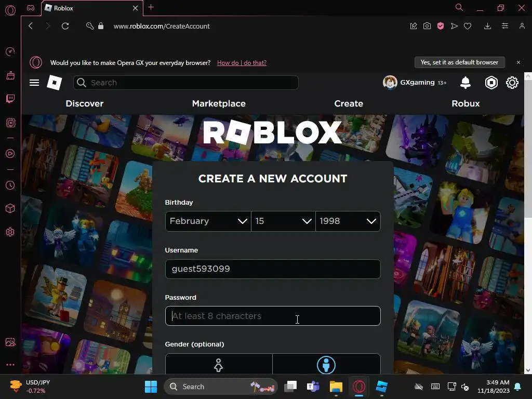
Task: Open Microsoft Teams from taskbar
Action: [313, 387]
